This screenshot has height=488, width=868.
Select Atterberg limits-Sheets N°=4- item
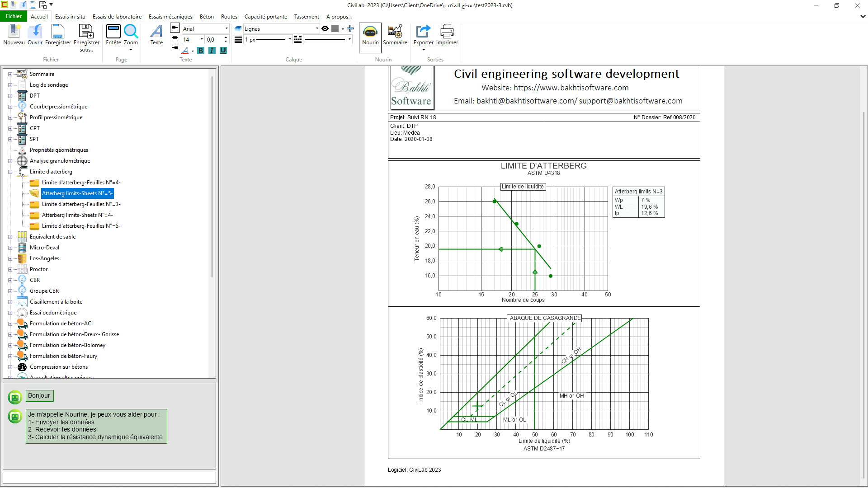tap(77, 215)
